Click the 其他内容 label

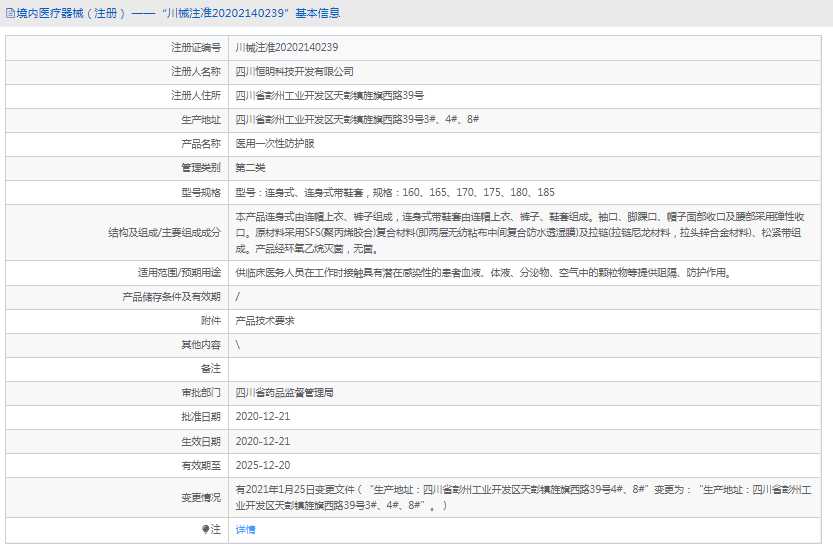[x=201, y=345]
